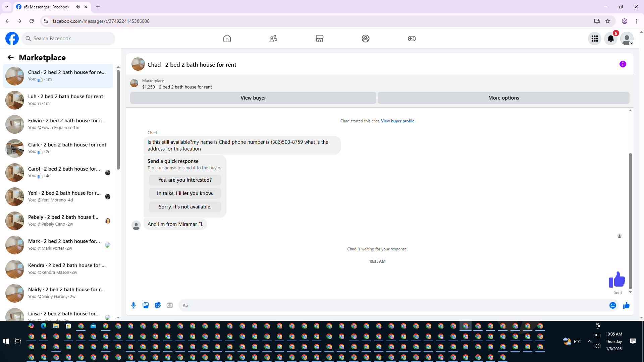Choose a sticker

(158, 305)
